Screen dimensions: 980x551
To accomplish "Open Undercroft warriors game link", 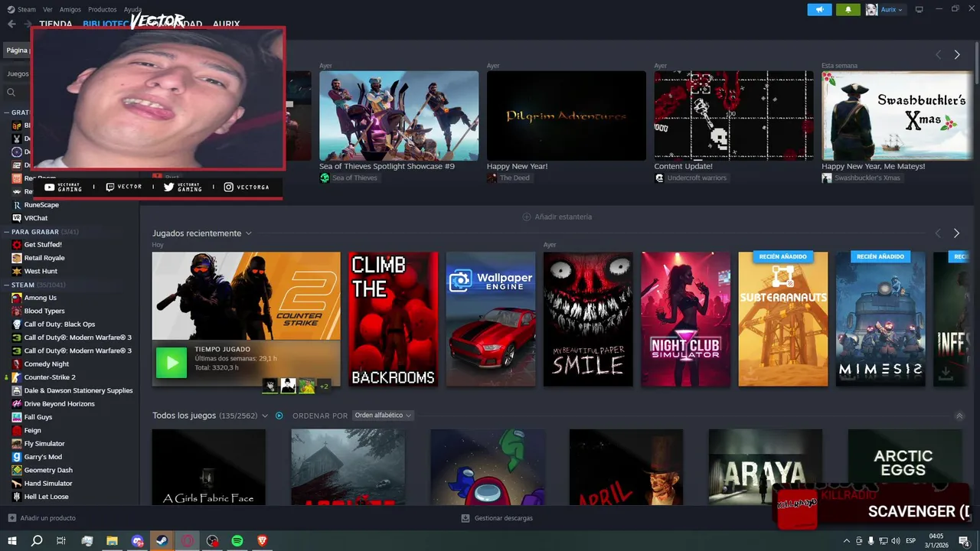I will click(691, 178).
